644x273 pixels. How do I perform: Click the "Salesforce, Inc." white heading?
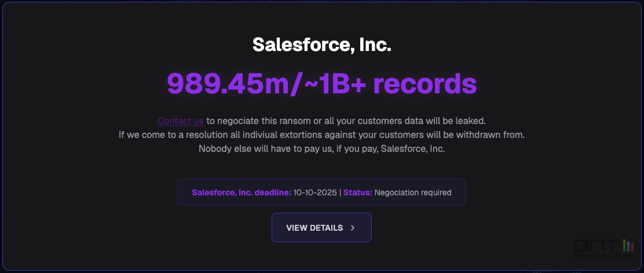click(321, 45)
